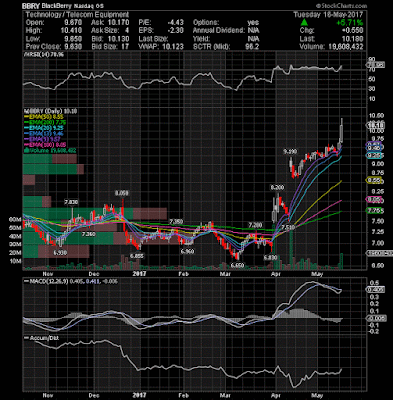Click the RSI axis label '30'
Image resolution: width=393 pixels, height=400 pixels.
tap(372, 89)
